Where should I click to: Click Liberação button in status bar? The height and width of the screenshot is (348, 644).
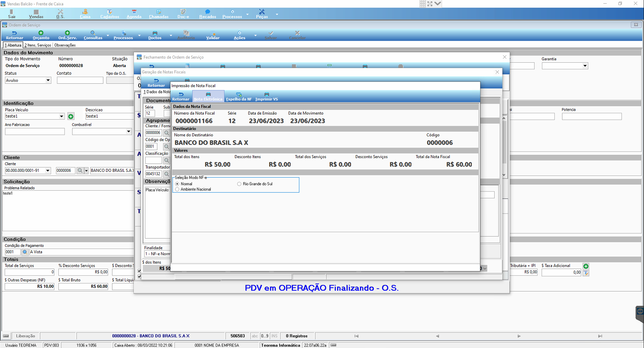point(25,336)
